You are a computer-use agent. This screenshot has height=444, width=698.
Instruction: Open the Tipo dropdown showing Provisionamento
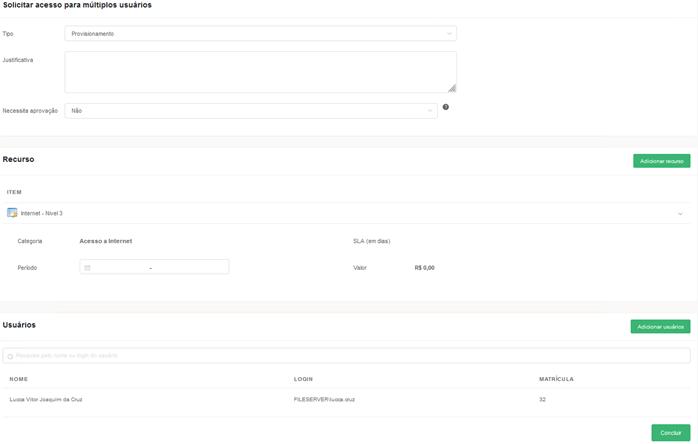260,34
